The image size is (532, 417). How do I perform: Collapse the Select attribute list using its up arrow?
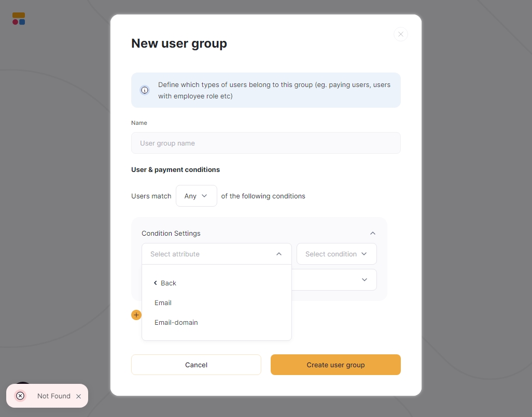coord(279,254)
